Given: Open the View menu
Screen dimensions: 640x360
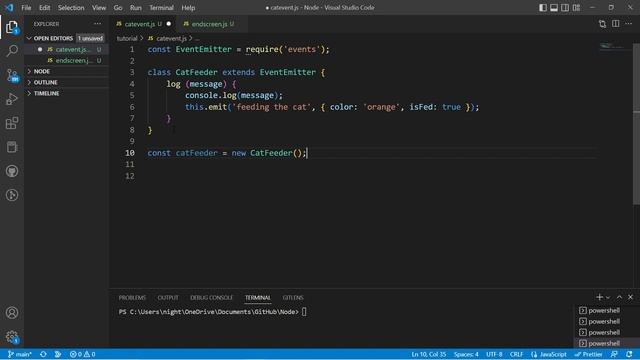Looking at the screenshot, I should 99,8.
